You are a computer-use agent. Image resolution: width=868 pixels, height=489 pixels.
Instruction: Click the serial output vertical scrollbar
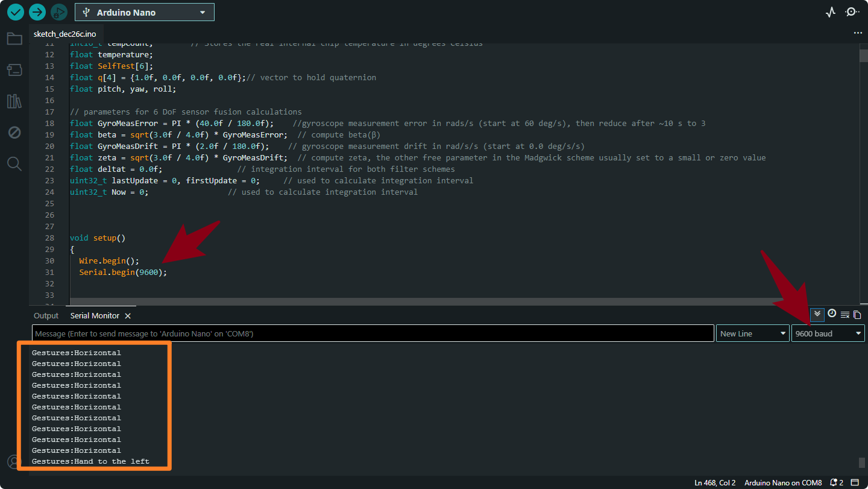863,462
